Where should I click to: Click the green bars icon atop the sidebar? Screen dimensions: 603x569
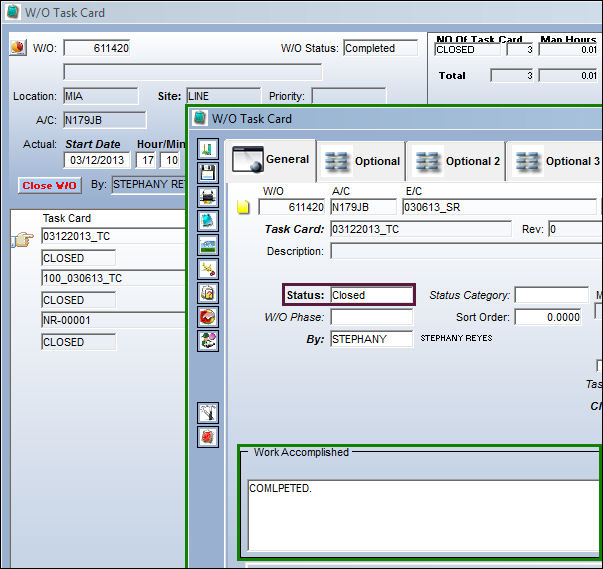point(208,149)
